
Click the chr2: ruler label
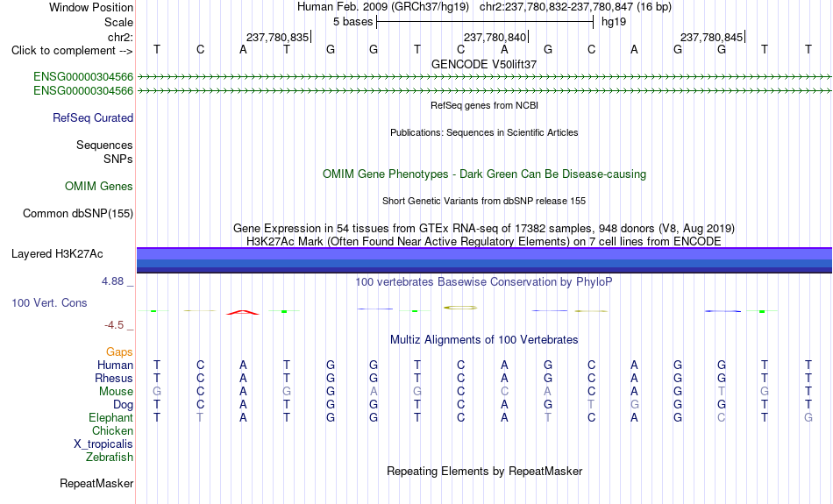pos(120,37)
